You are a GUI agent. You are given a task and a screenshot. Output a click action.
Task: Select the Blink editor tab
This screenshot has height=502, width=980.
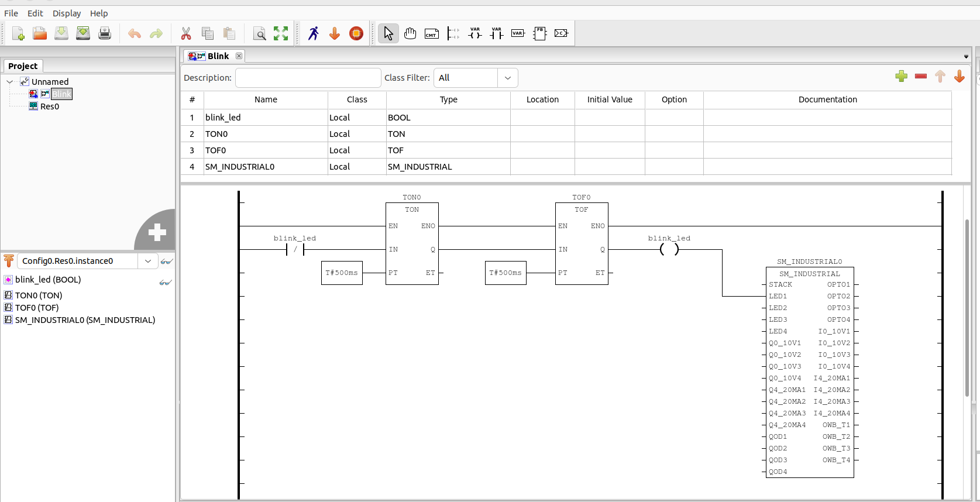click(x=213, y=56)
